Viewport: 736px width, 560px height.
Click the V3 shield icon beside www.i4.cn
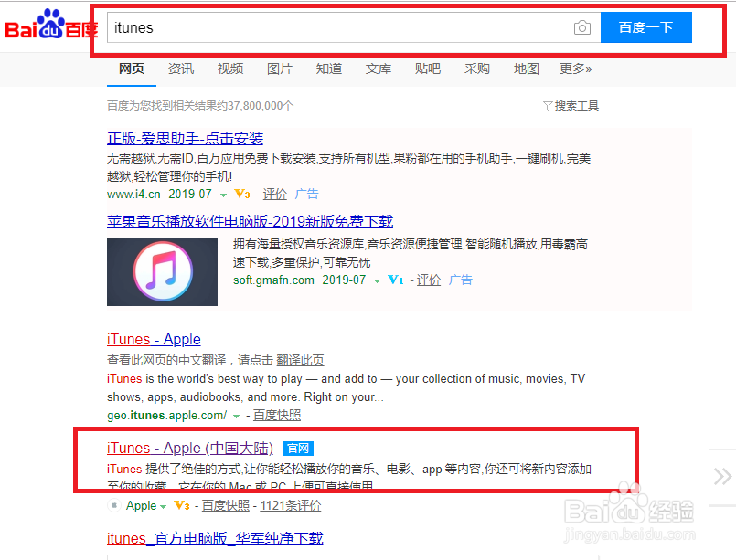pos(240,194)
